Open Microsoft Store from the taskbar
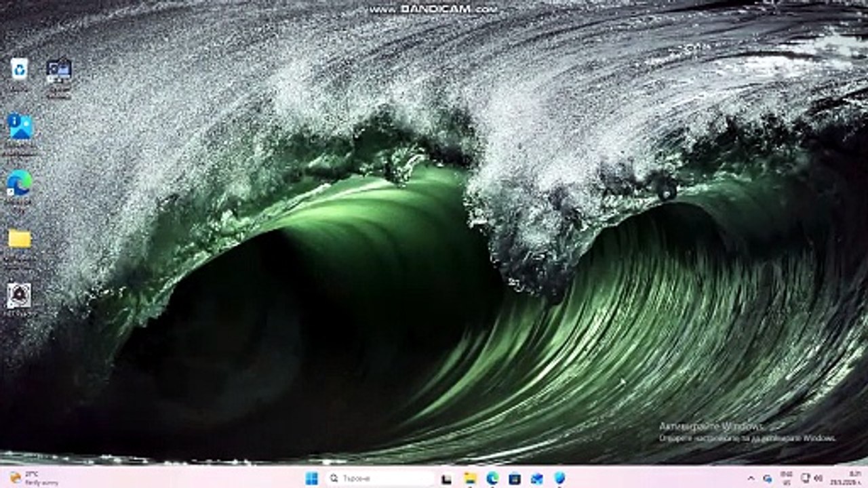 tap(515, 479)
